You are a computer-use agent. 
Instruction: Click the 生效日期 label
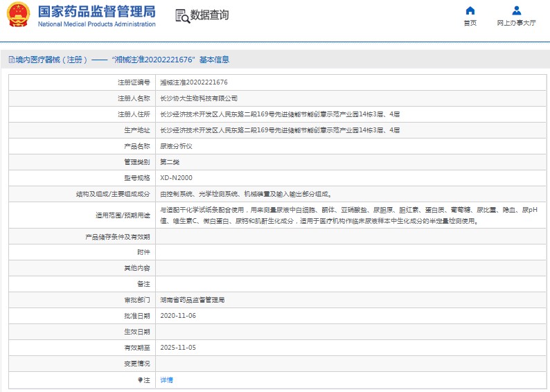coord(137,332)
